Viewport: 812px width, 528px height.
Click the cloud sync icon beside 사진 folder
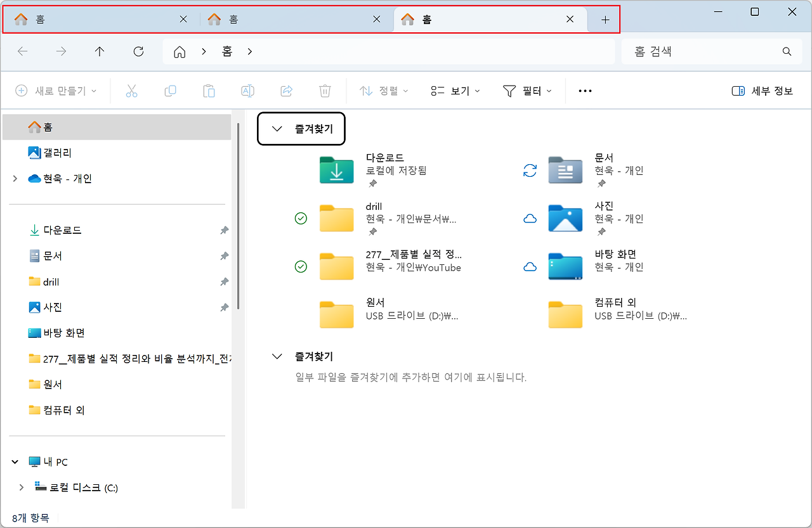pyautogui.click(x=530, y=217)
